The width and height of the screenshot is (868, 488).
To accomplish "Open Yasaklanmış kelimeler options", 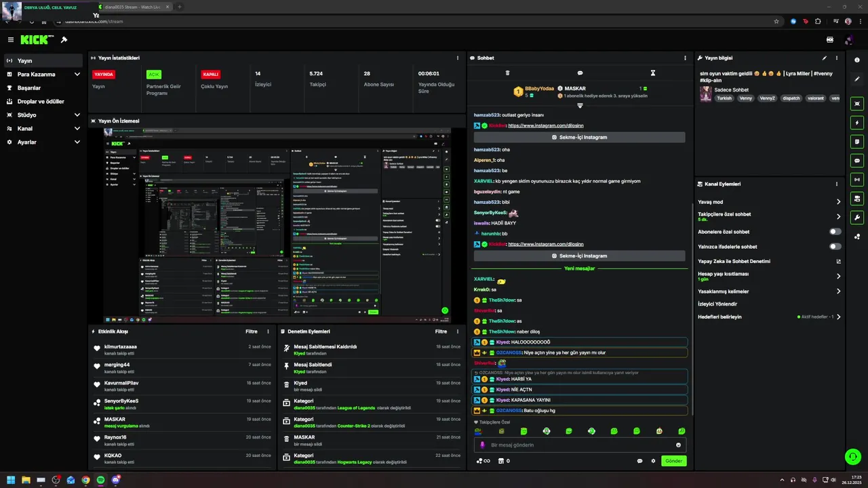I will (838, 291).
